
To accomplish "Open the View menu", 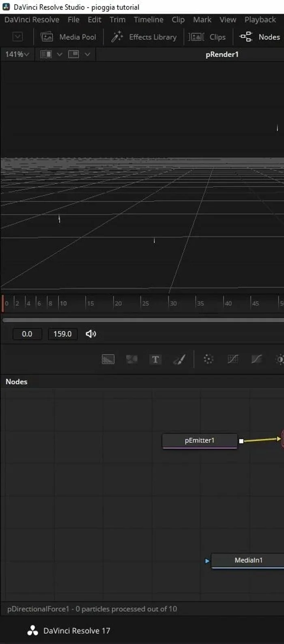I will (x=228, y=19).
